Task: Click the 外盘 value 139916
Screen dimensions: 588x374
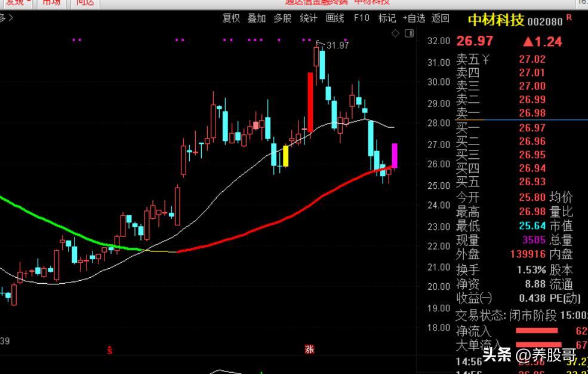Action: (x=528, y=255)
